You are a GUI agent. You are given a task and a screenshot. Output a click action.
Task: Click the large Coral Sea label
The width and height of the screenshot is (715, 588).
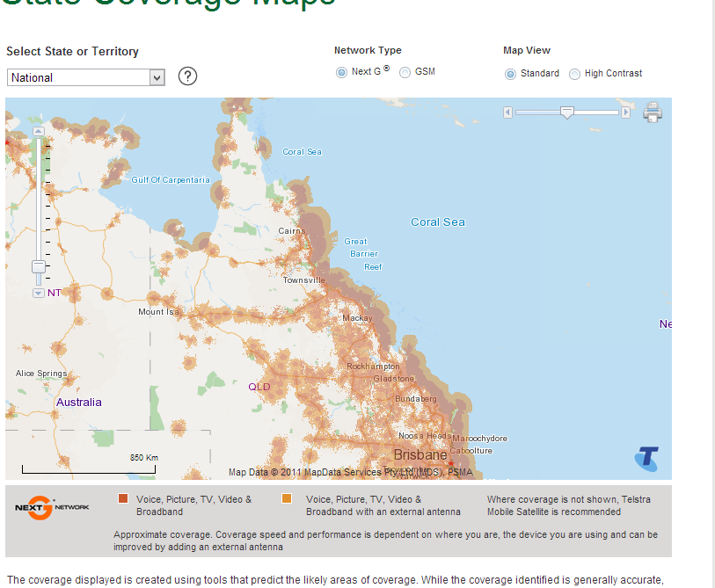438,222
